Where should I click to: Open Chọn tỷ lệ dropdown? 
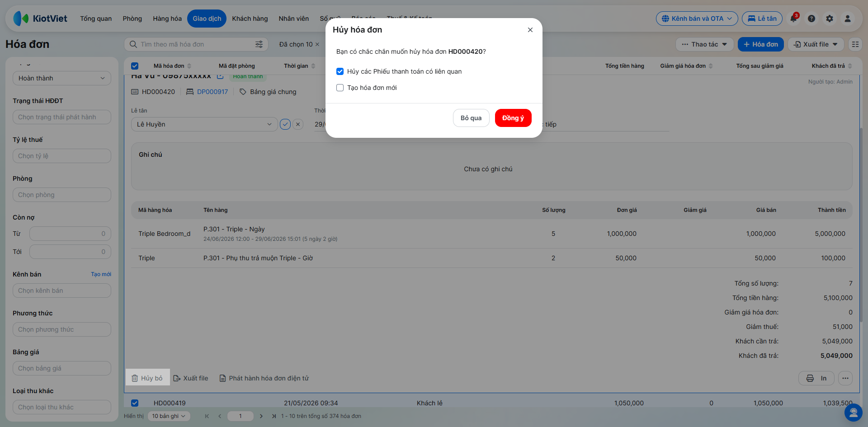pyautogui.click(x=62, y=156)
